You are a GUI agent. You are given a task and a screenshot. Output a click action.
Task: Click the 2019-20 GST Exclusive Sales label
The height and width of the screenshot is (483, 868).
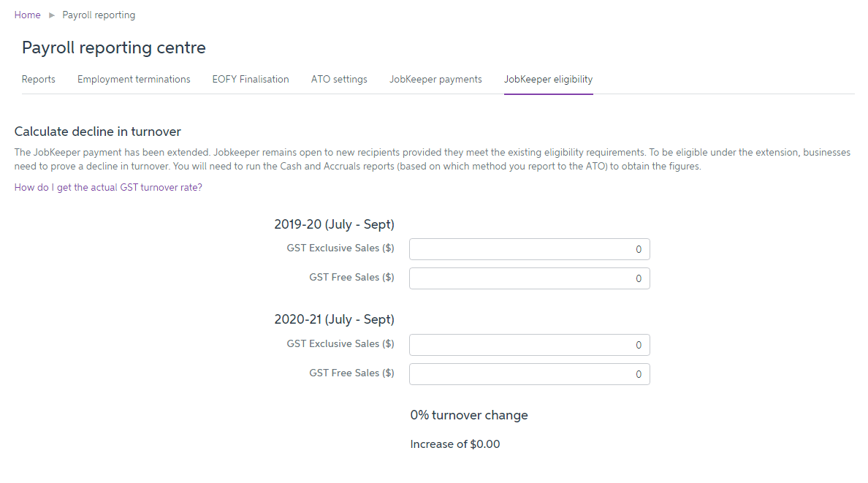pos(340,248)
